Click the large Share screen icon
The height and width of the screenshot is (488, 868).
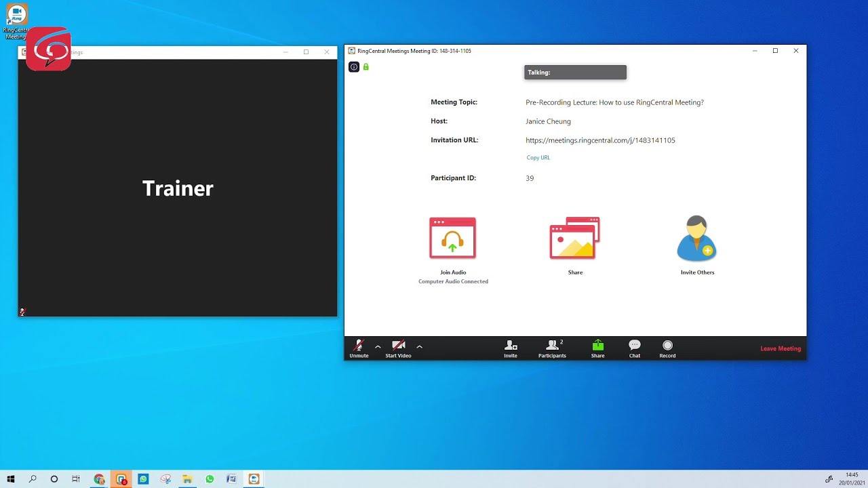pos(575,238)
